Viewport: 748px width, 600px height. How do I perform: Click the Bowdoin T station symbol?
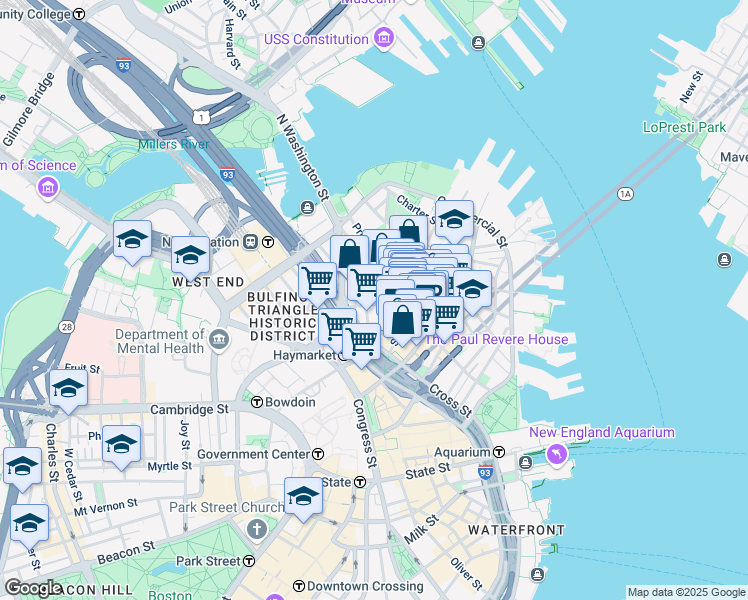257,402
